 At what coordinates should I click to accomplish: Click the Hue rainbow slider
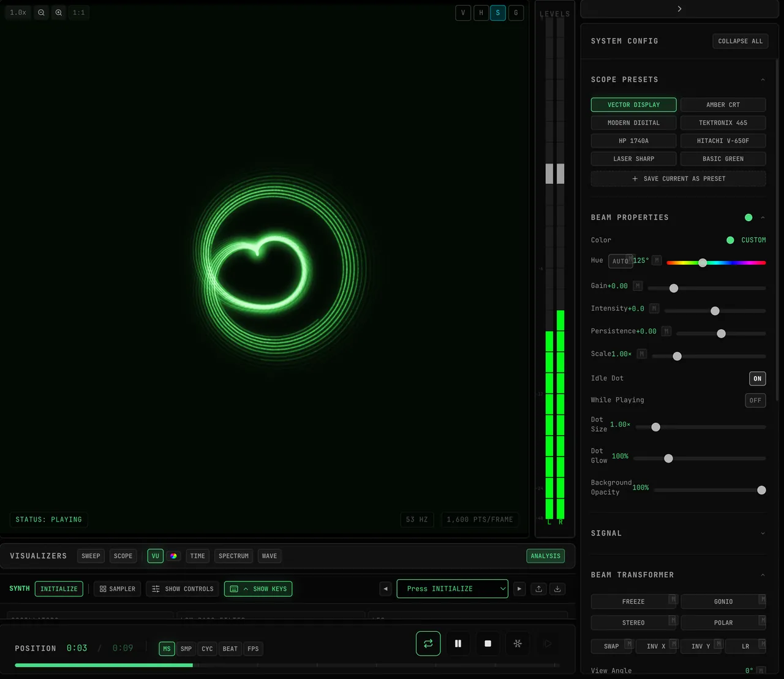pos(716,263)
